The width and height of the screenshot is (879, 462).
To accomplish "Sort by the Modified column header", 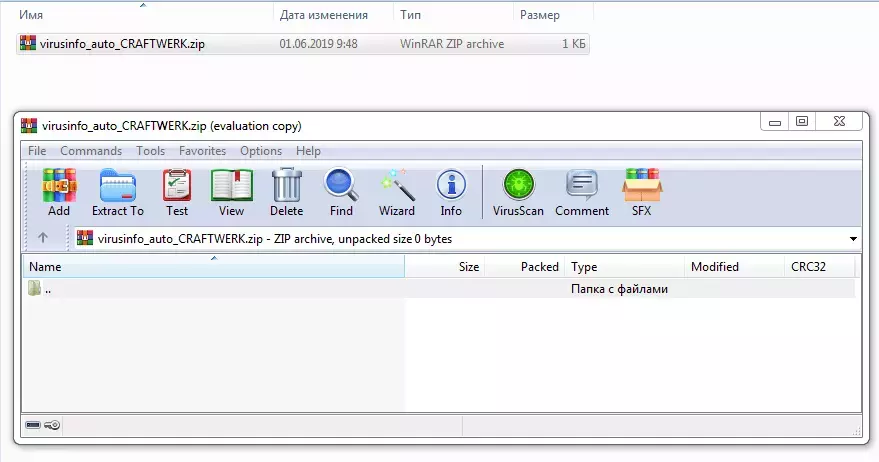I will pos(734,266).
